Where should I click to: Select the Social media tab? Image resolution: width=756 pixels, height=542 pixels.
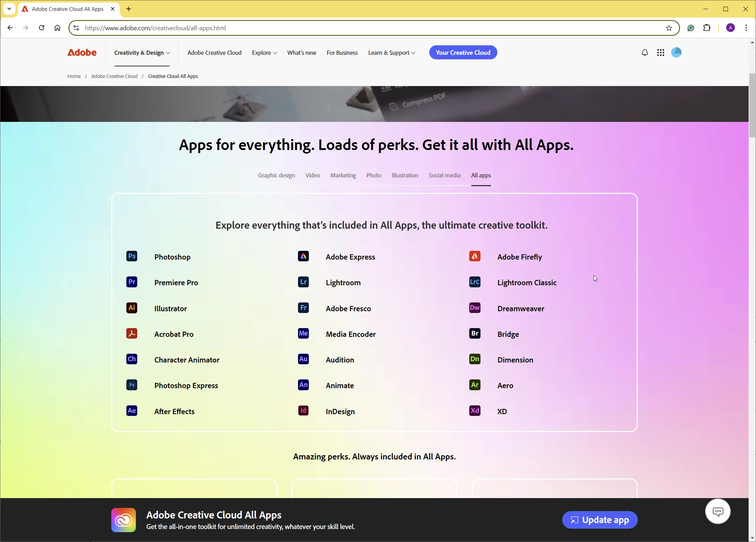point(444,175)
